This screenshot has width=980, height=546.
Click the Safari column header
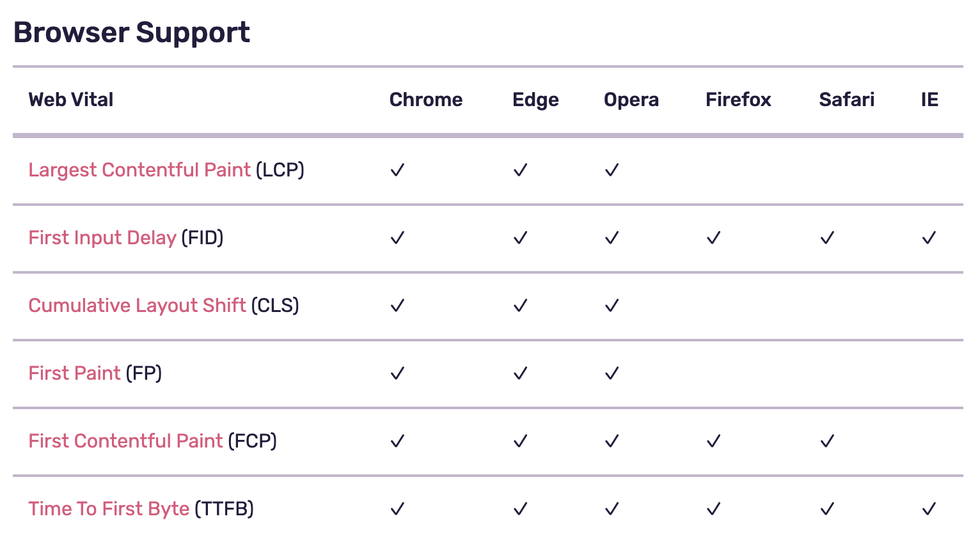click(846, 100)
